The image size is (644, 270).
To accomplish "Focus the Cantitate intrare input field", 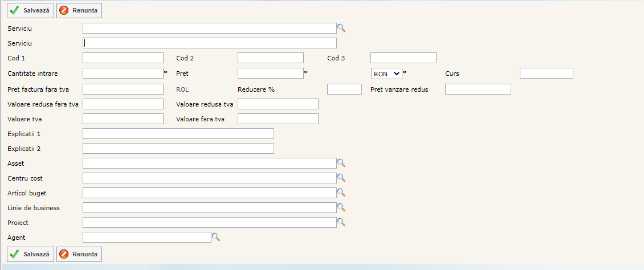I will coord(123,73).
